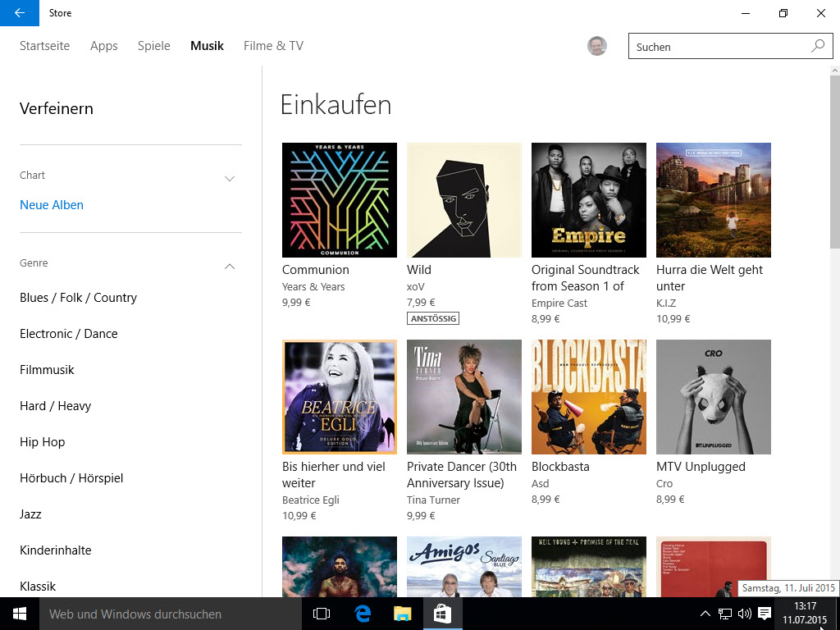
Task: Open Task View in the taskbar
Action: (322, 614)
